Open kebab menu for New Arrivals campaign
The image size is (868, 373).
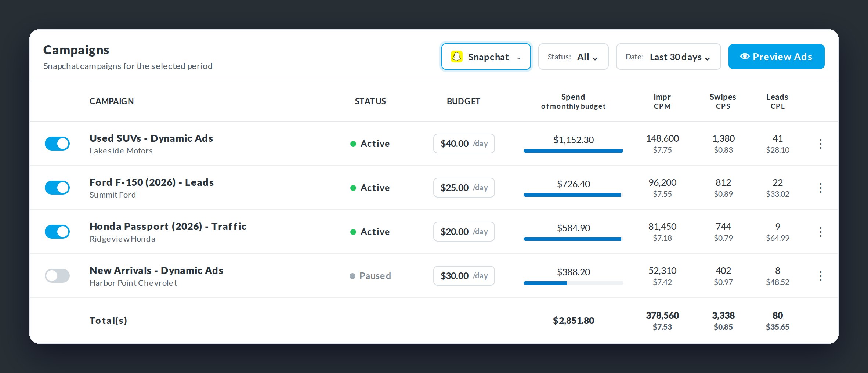(x=820, y=276)
